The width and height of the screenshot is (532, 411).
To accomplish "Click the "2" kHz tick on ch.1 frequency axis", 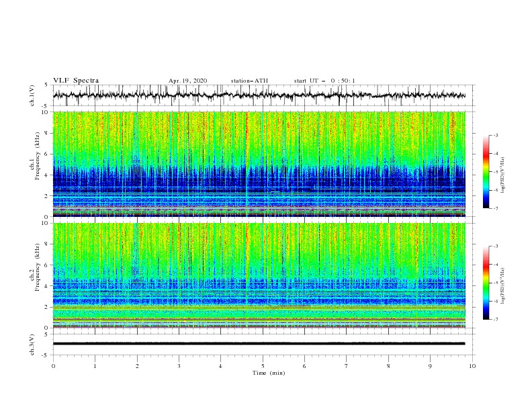I will click(x=47, y=196).
